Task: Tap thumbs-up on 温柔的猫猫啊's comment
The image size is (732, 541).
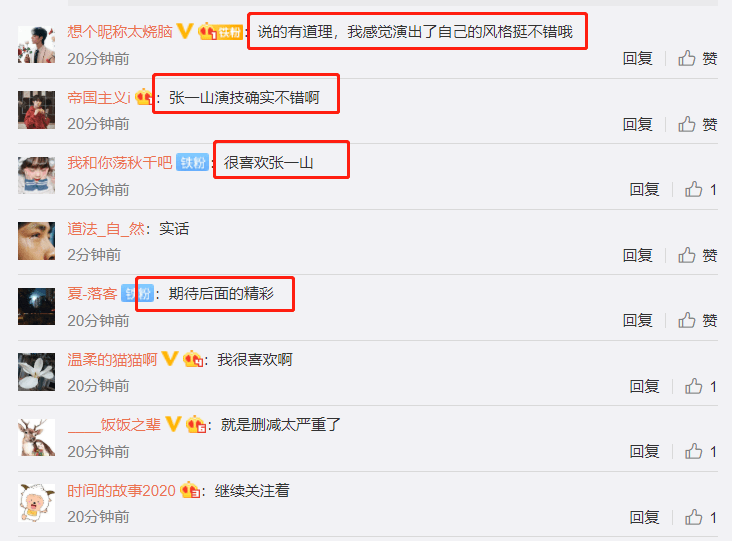Action: [700, 386]
